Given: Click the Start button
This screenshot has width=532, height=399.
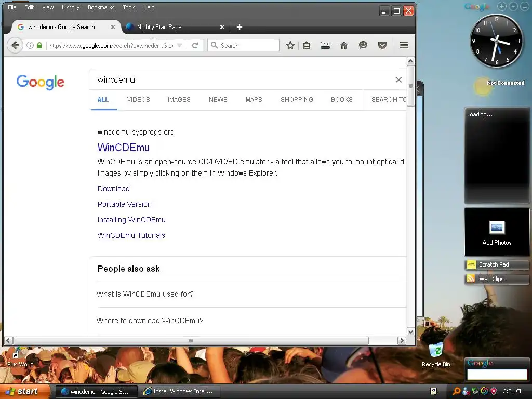Looking at the screenshot, I should (25, 391).
